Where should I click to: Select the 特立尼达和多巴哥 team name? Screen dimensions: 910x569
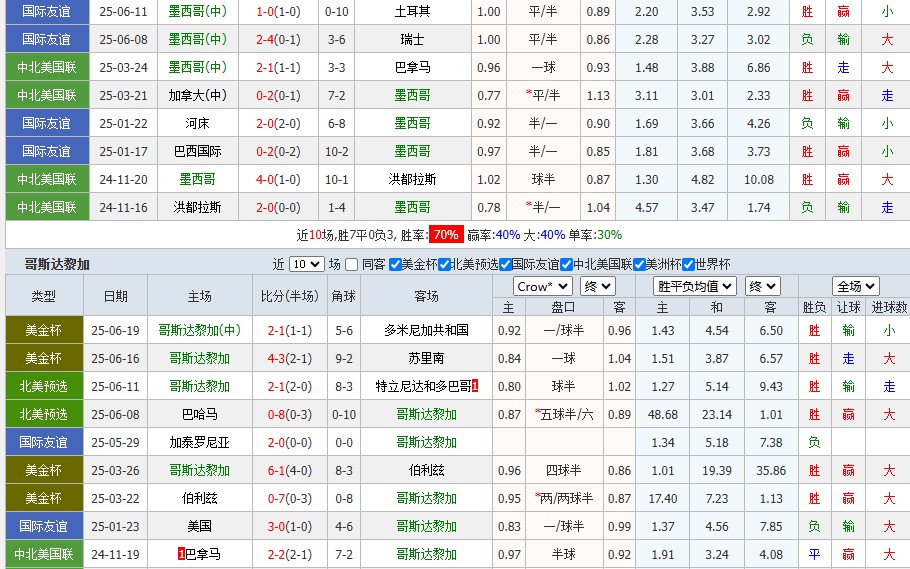(422, 386)
